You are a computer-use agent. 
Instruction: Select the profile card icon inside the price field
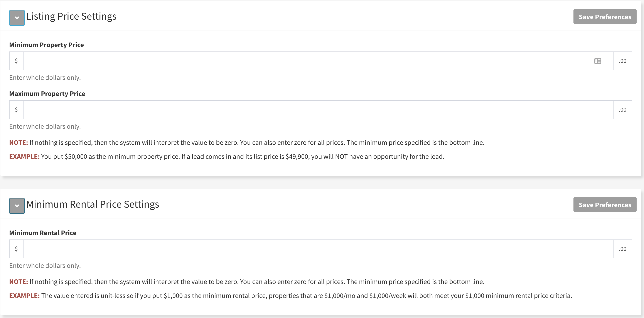click(x=597, y=61)
